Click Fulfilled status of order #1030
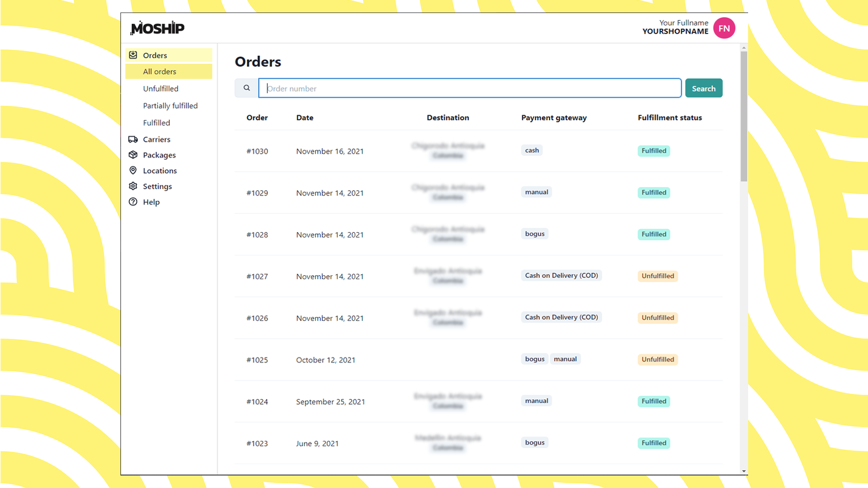This screenshot has width=868, height=488. [654, 151]
